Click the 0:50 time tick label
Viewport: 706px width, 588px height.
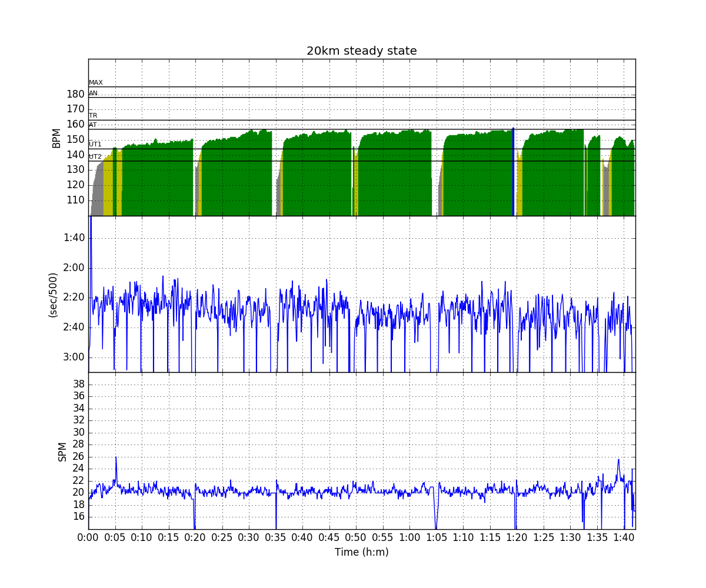(355, 537)
